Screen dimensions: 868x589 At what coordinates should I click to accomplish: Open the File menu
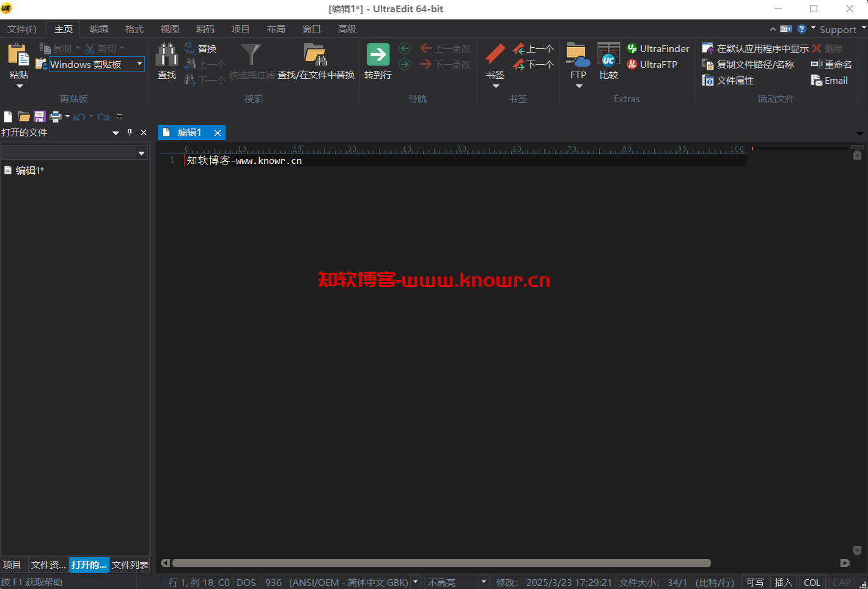(22, 29)
